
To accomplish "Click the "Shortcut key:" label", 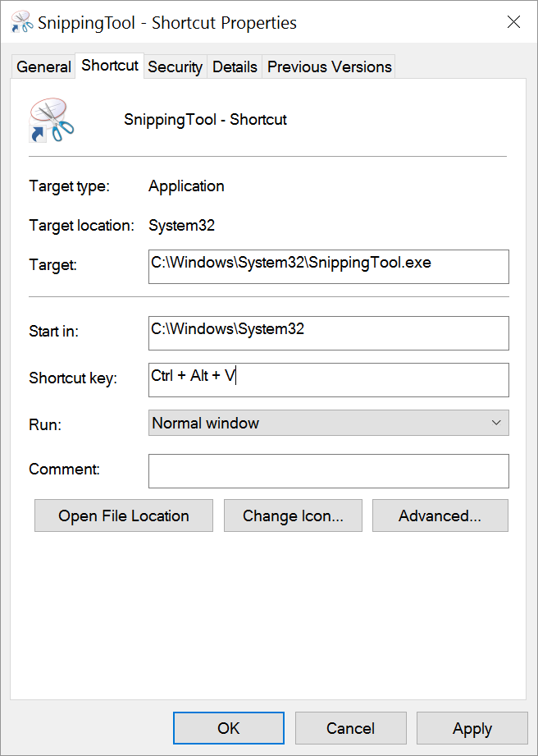I will [73, 378].
